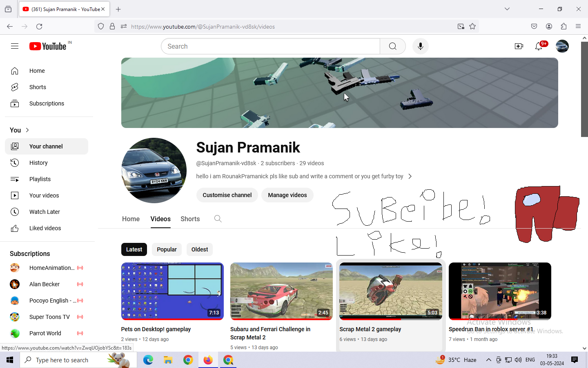The image size is (588, 368).
Task: Open Watch Later in sidebar
Action: [x=47, y=212]
